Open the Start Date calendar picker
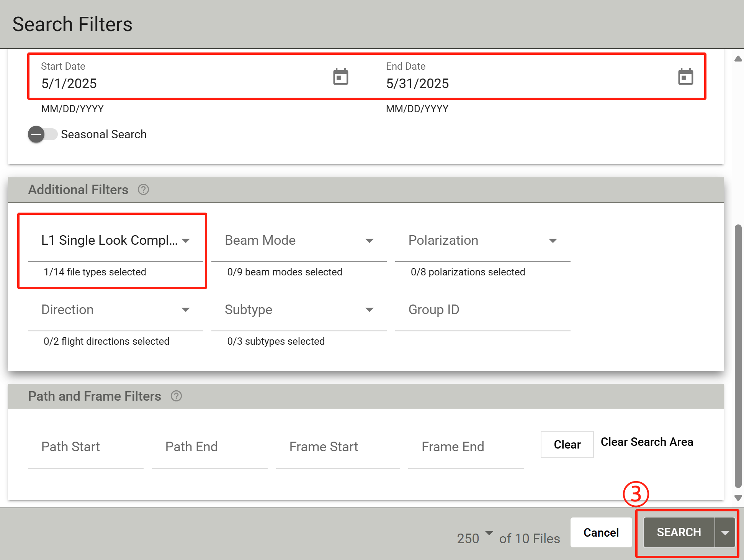The width and height of the screenshot is (744, 560). pos(340,77)
